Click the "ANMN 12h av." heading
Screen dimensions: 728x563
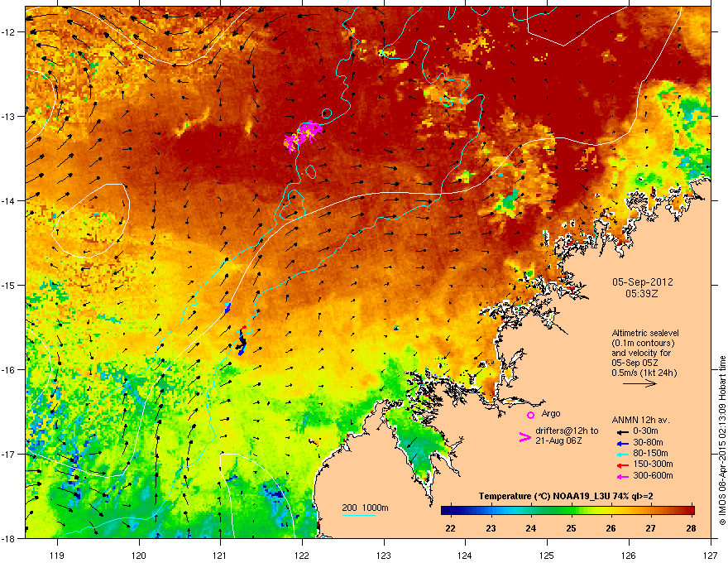click(x=640, y=420)
